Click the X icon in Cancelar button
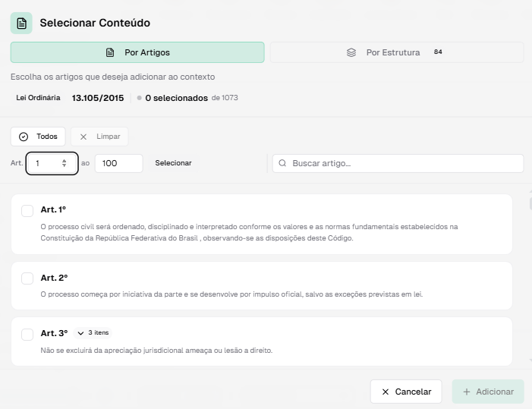This screenshot has width=532, height=409. [x=386, y=392]
